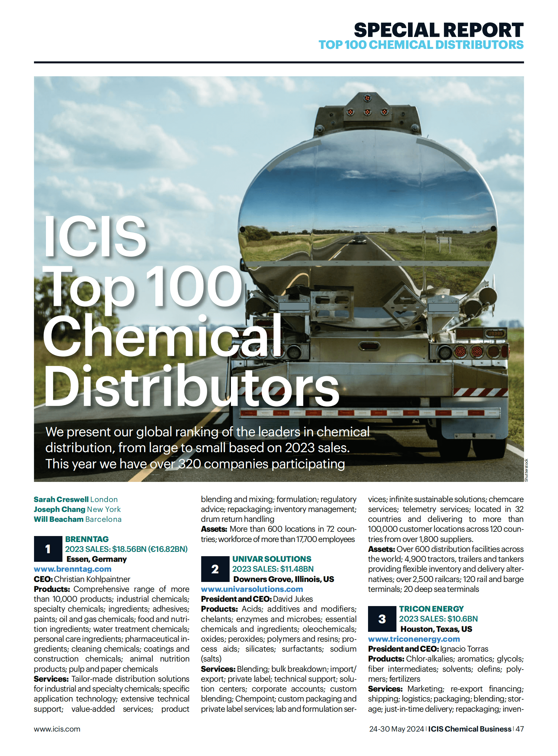558x756 pixels.
Task: Open the www.triconenergy.com link
Action: coord(414,639)
